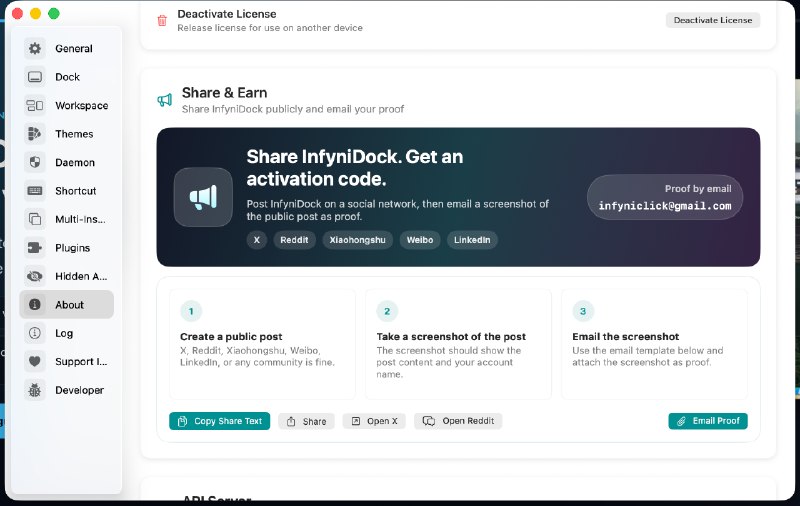
Task: Open General settings gear icon
Action: coord(35,48)
